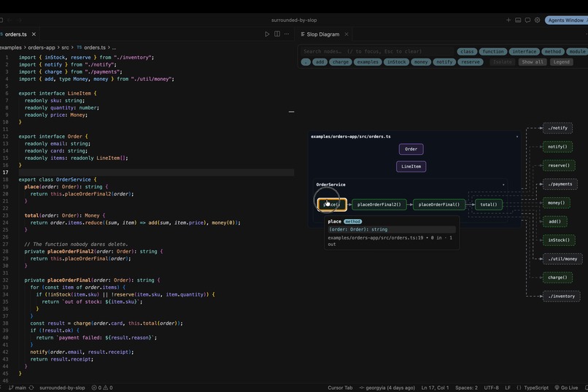Toggle the interface filter chip

(x=525, y=51)
